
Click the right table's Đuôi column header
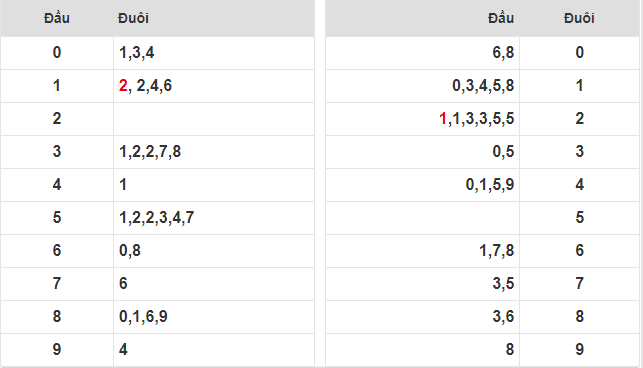pos(579,18)
